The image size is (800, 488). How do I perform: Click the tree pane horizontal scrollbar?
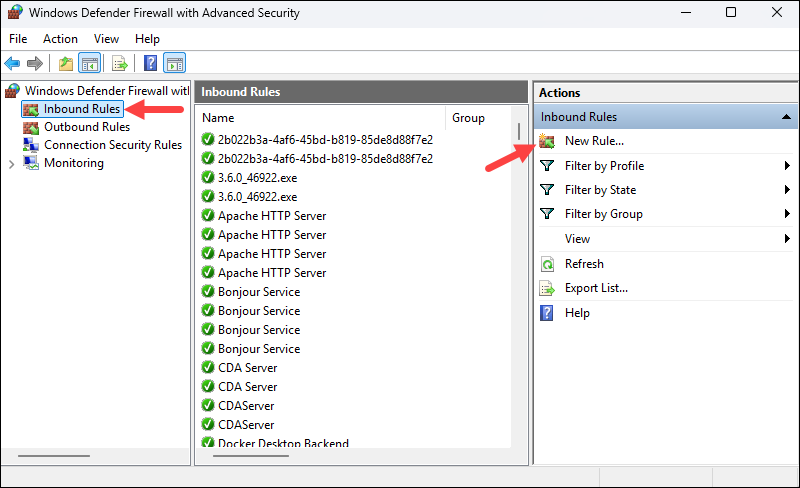pyautogui.click(x=54, y=456)
